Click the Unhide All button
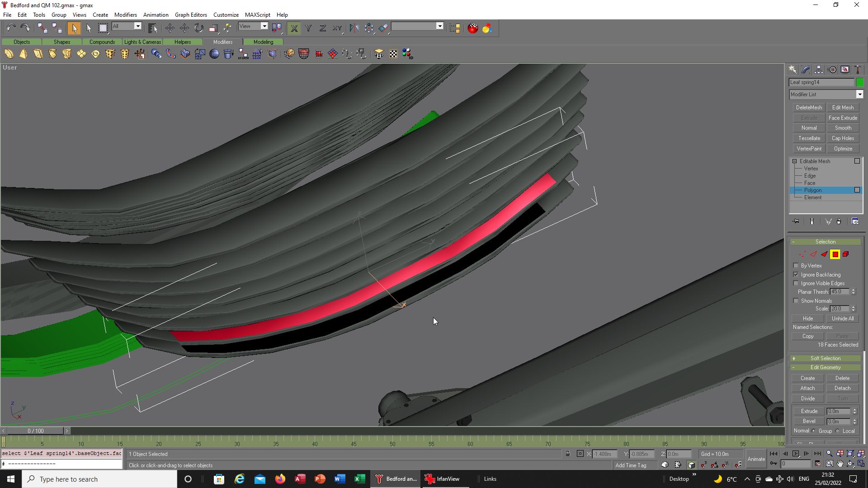Viewport: 868px width, 488px height. (842, 319)
